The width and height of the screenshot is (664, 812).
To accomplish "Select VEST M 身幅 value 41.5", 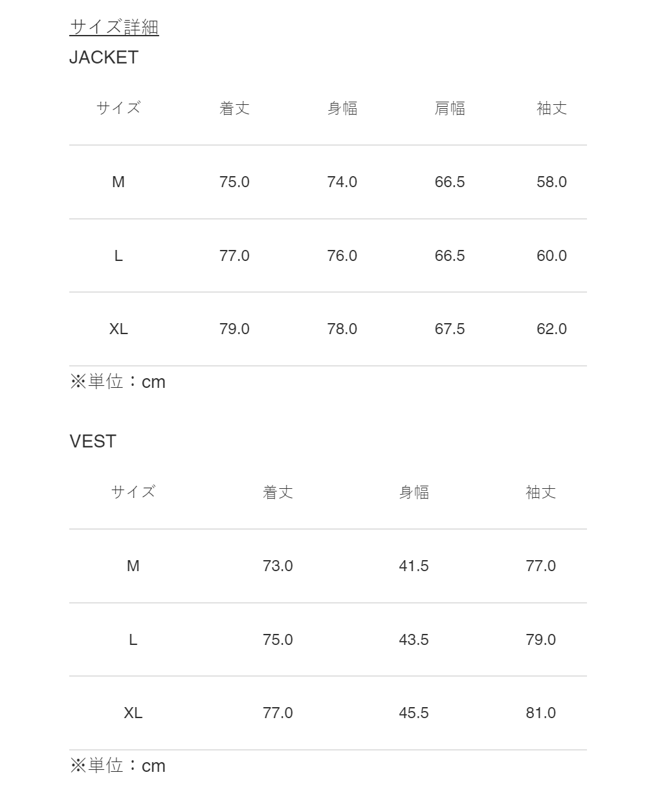I will [414, 566].
